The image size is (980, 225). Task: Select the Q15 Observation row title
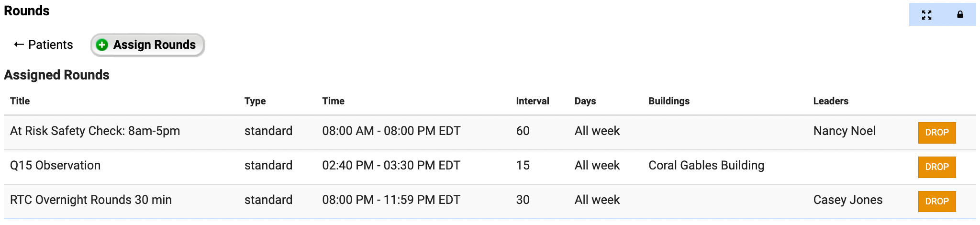coord(56,166)
